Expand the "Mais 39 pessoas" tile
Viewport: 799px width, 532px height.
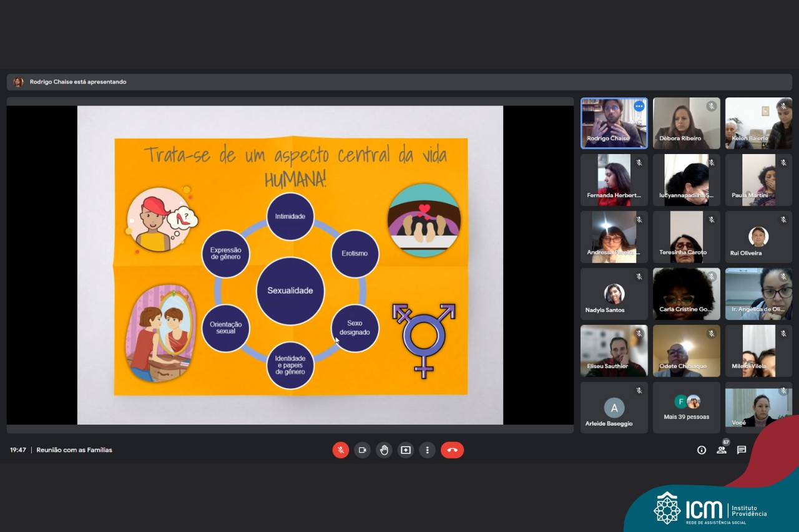coord(686,408)
